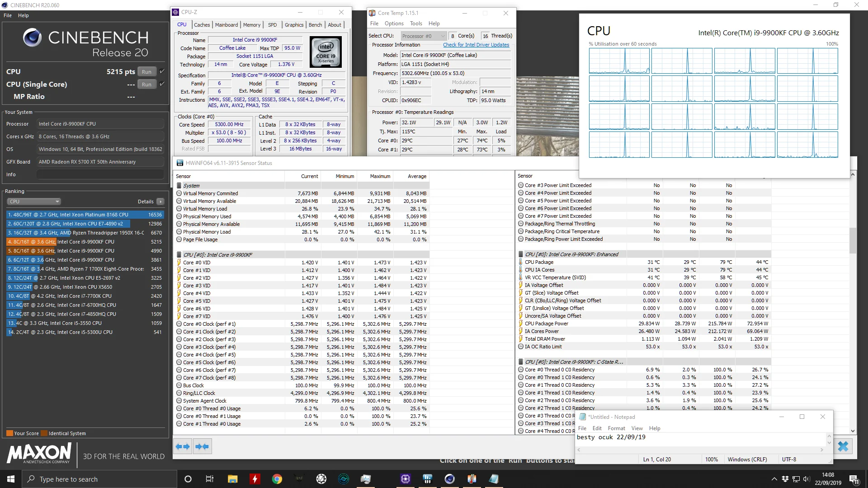Click the Graphics tab in CPU-Z
Screen dimensions: 868x488
(294, 25)
